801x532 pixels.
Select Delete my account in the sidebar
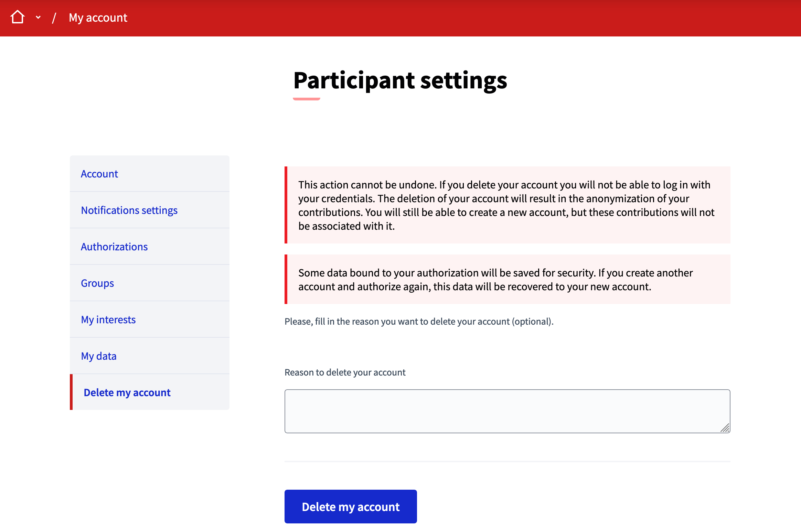(127, 392)
